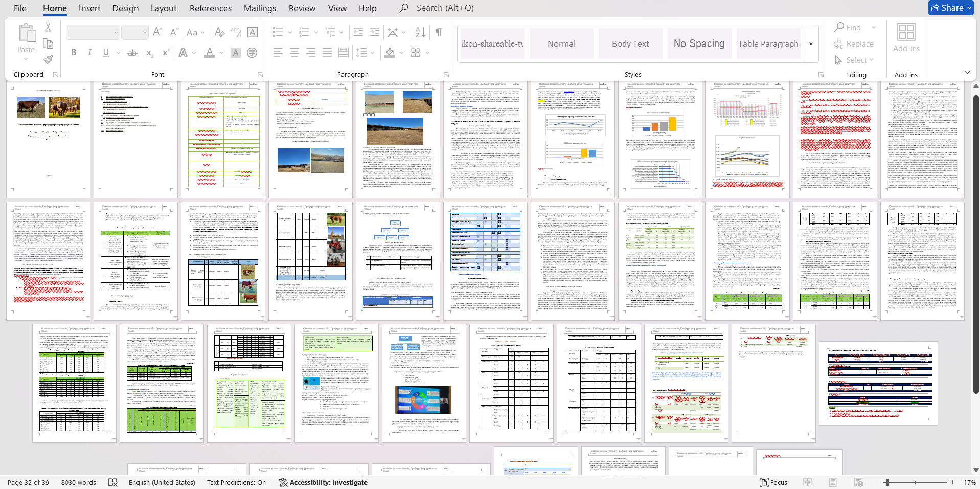980x489 pixels.
Task: Switch to Print Layout view icon
Action: tap(833, 482)
